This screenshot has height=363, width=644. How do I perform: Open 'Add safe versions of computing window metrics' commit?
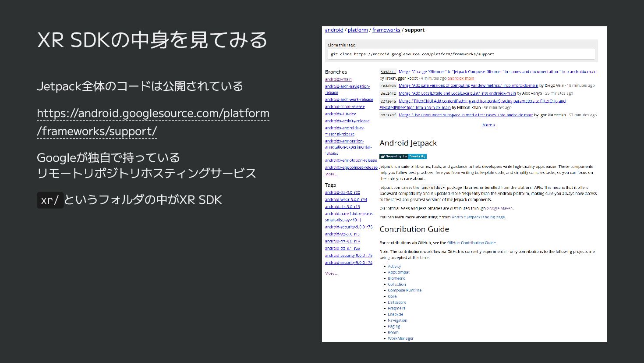(468, 85)
